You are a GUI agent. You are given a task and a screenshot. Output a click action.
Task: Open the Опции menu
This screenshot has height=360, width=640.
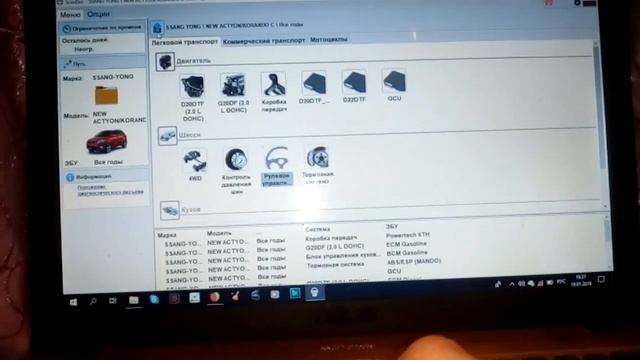[x=98, y=14]
